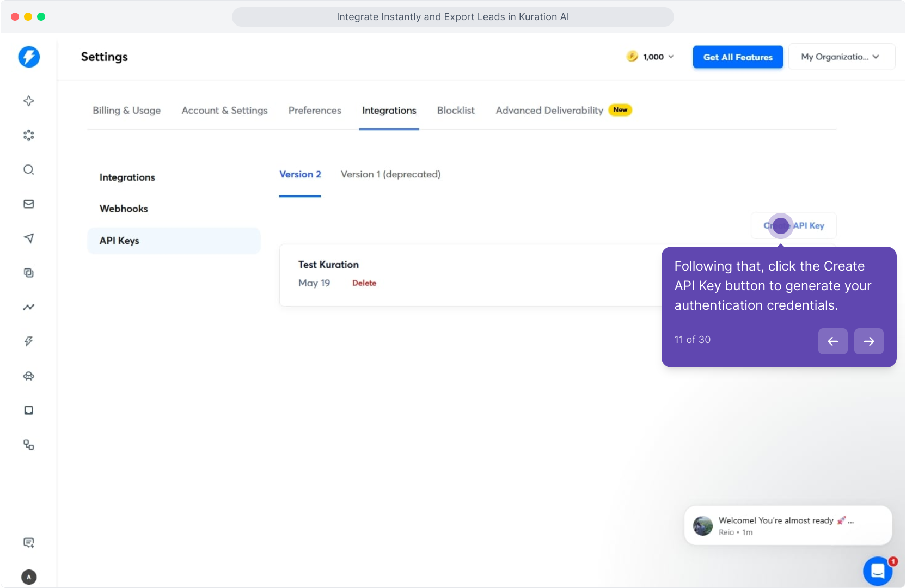Click the May 19 date text
This screenshot has width=906, height=588.
tap(314, 283)
